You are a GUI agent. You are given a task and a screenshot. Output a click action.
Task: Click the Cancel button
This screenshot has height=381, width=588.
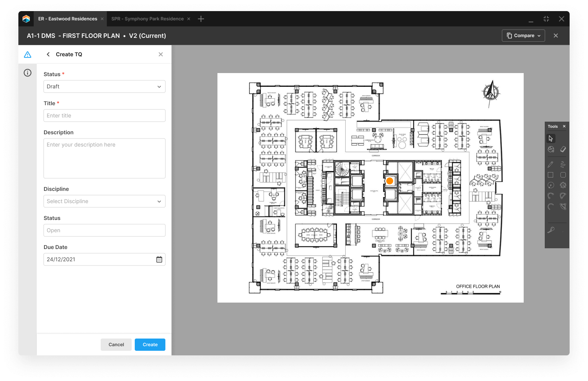point(116,345)
